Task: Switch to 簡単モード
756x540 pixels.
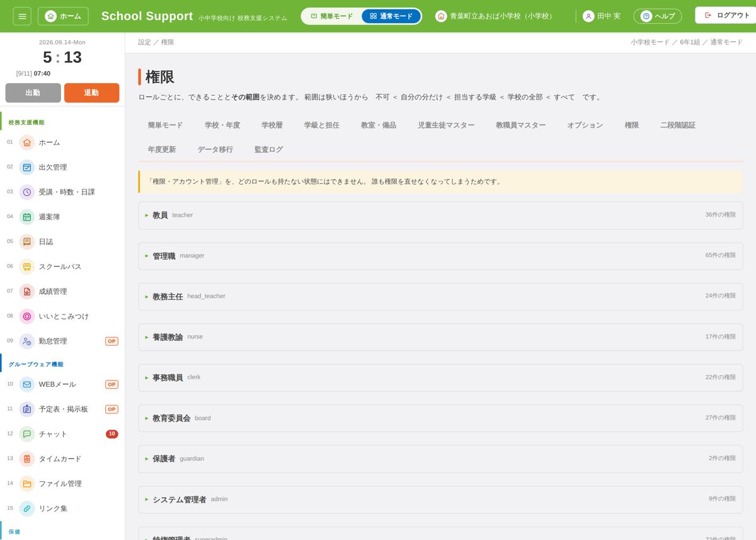Action: point(331,16)
